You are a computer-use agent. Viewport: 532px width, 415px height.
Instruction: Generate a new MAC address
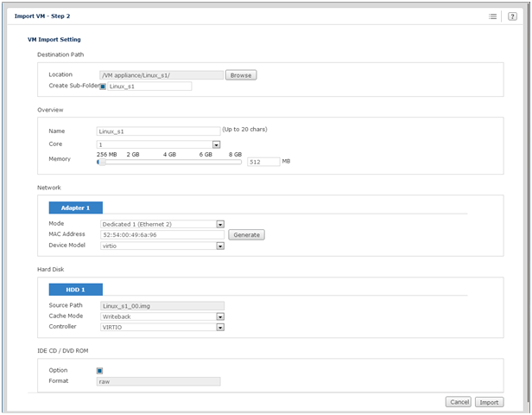tap(246, 234)
